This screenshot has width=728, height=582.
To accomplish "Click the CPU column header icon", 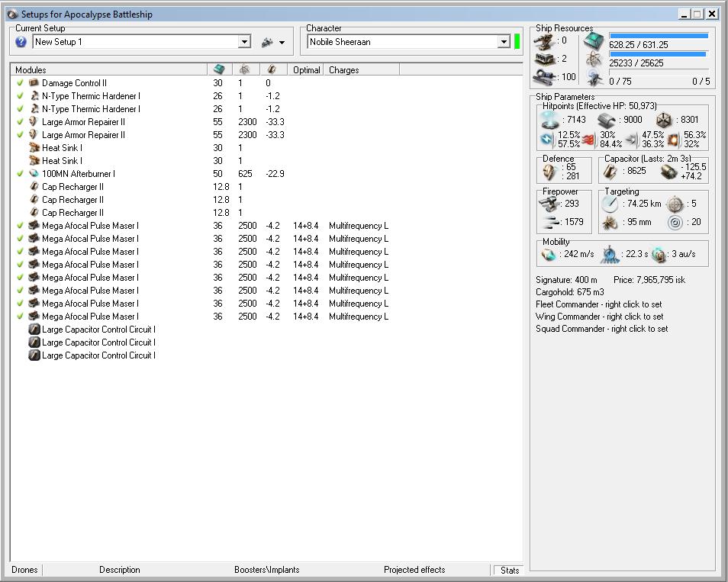I will pyautogui.click(x=219, y=69).
